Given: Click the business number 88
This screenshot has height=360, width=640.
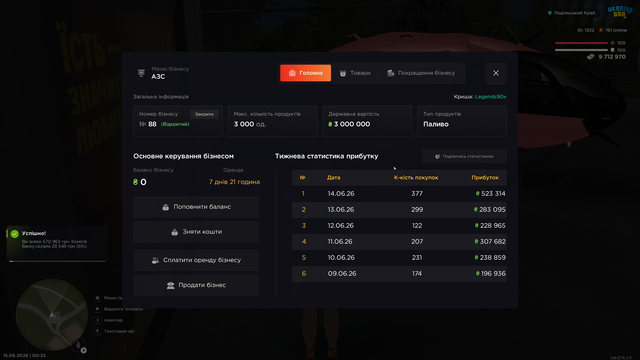Looking at the screenshot, I should click(x=152, y=124).
